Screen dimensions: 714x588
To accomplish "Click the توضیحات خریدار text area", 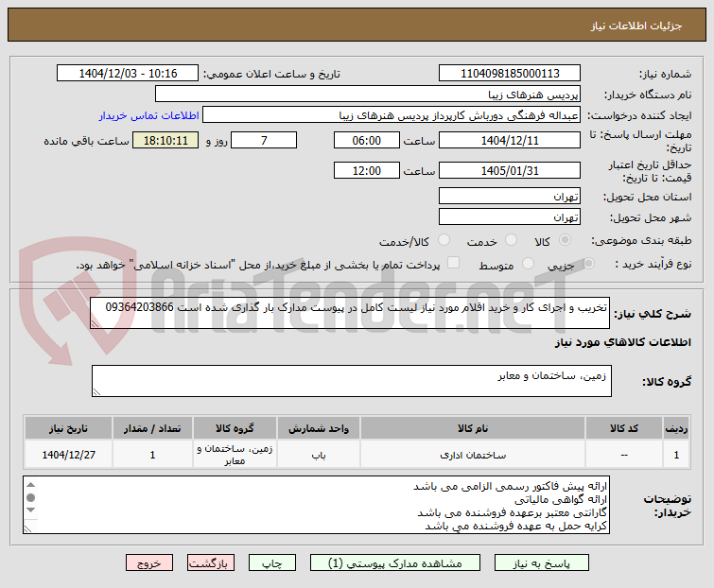I will tap(316, 505).
